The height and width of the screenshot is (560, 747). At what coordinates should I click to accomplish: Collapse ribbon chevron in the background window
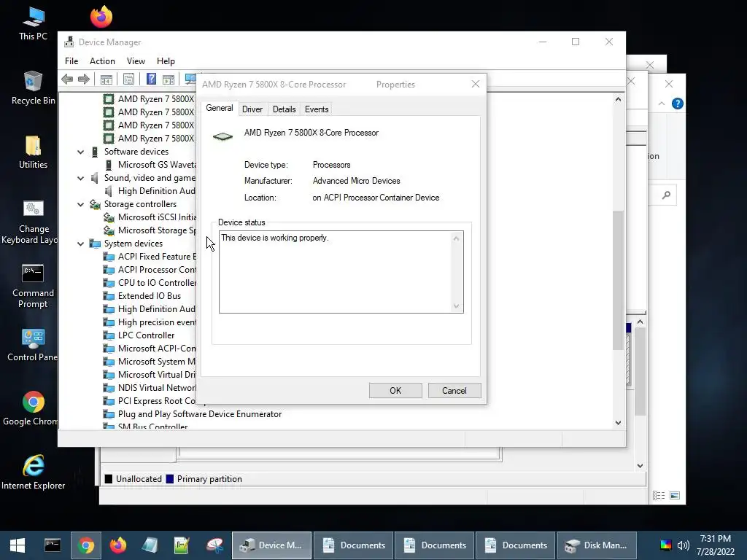(661, 104)
